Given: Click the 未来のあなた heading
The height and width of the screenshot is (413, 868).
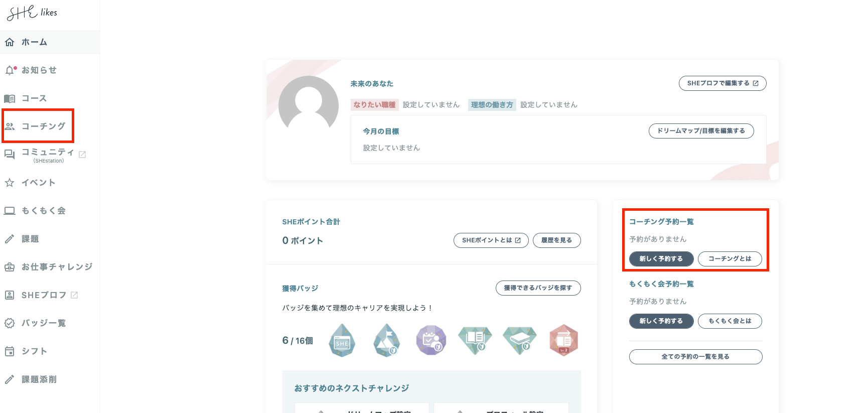Looking at the screenshot, I should 372,84.
